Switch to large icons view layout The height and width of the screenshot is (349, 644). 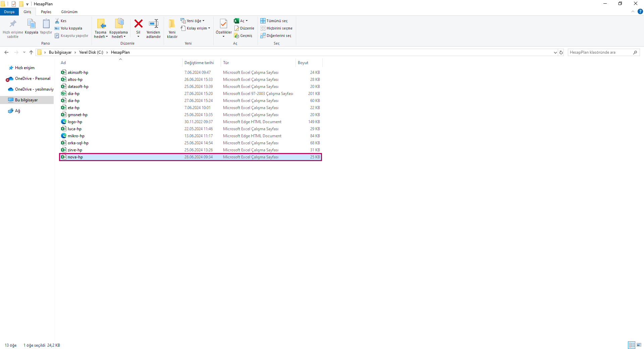tap(639, 345)
